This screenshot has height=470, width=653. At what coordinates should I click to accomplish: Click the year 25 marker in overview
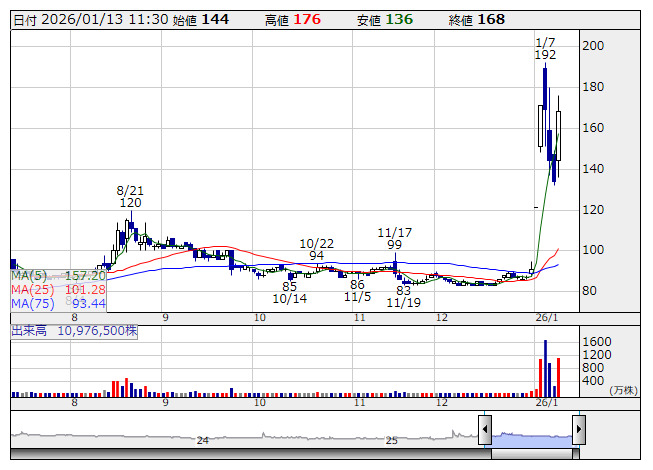pos(392,440)
